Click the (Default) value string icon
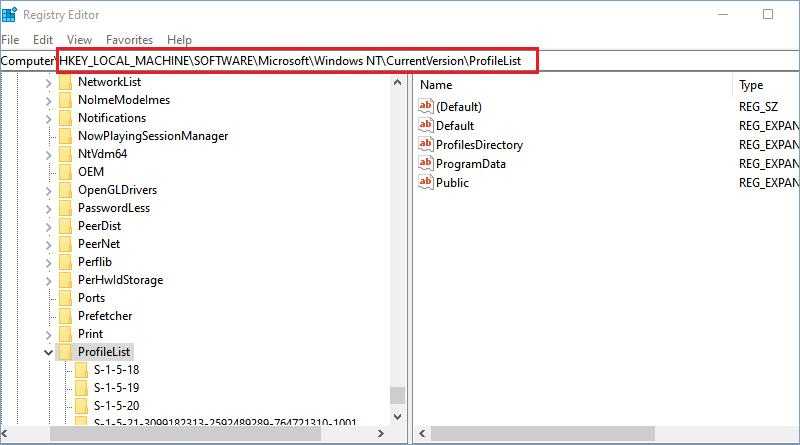 pyautogui.click(x=426, y=106)
